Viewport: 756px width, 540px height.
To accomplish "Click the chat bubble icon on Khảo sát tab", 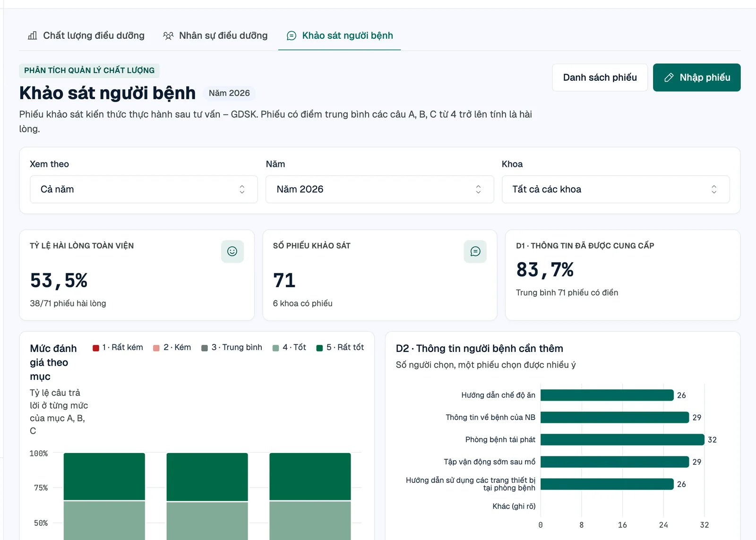I will coord(292,35).
